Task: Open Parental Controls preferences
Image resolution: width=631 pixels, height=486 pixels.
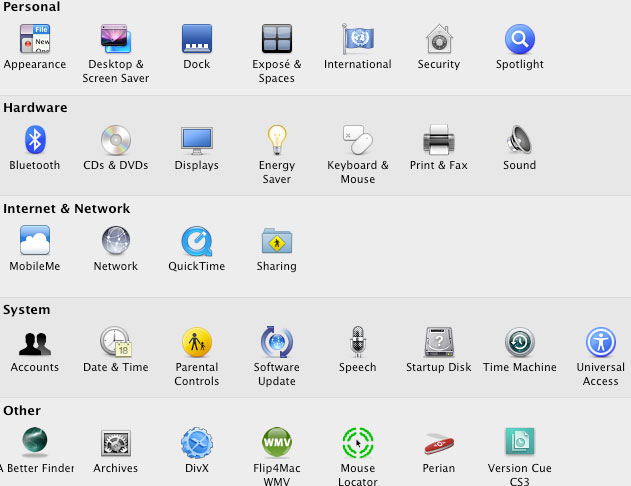Action: point(197,342)
